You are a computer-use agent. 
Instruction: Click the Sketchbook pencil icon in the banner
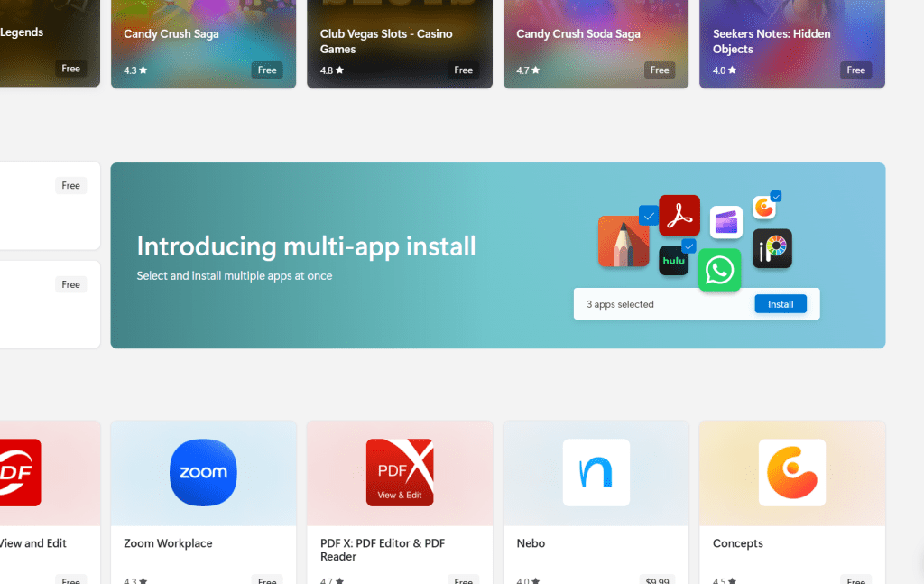click(623, 241)
